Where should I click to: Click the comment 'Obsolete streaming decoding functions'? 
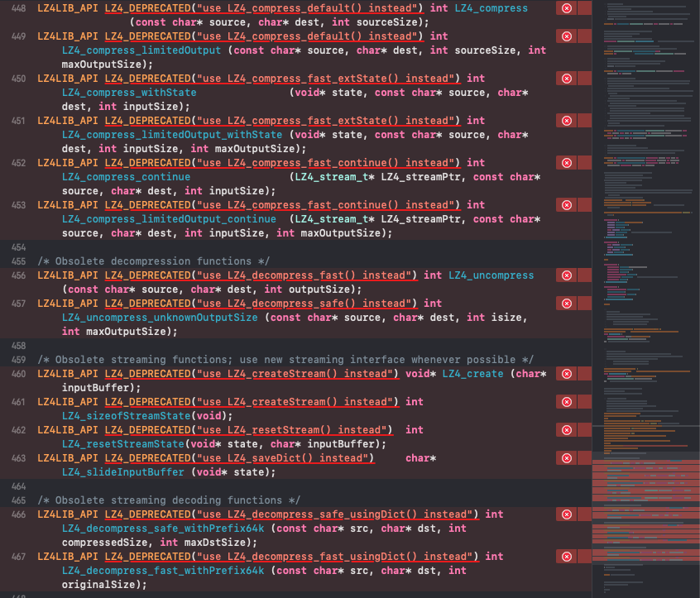(169, 500)
